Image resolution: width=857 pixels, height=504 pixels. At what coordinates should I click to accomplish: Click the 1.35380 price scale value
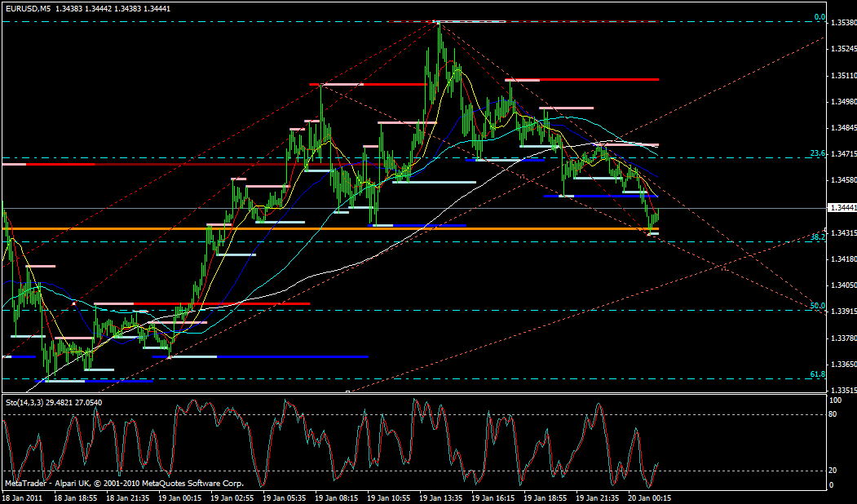coord(843,23)
